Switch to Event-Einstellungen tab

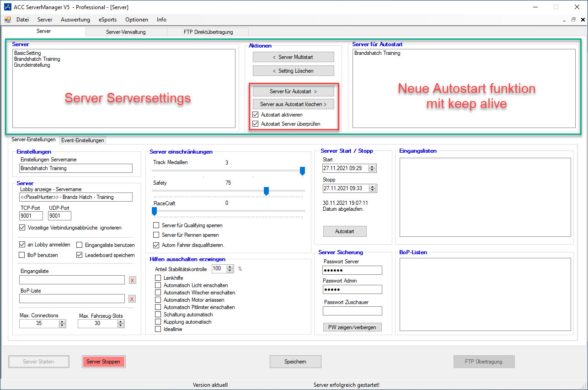click(x=83, y=140)
